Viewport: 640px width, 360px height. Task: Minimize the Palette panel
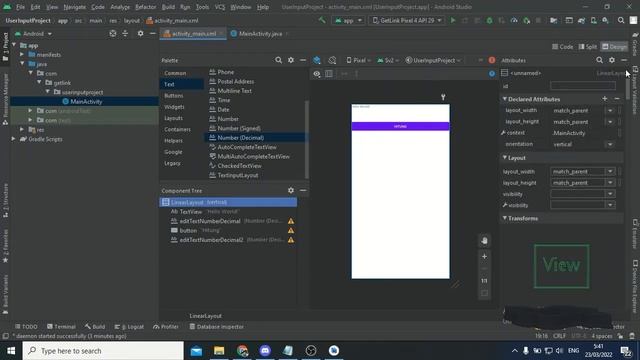[303, 60]
